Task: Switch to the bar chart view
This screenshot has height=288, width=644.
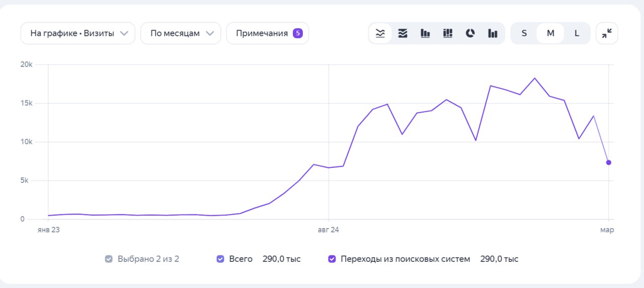Action: pyautogui.click(x=425, y=34)
